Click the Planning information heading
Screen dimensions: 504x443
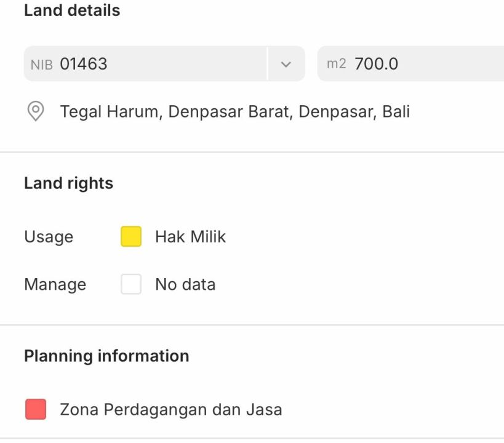(x=106, y=356)
